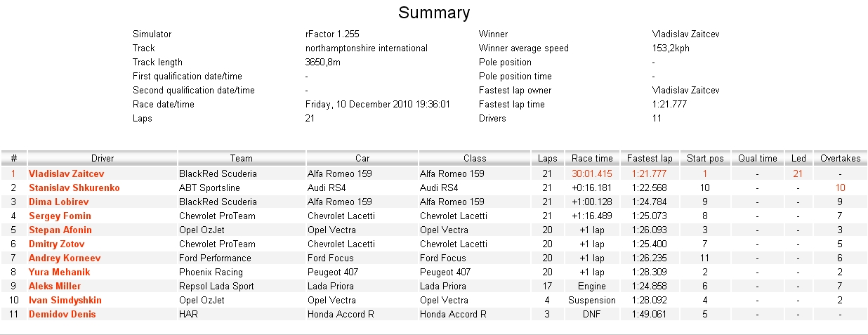The image size is (868, 335).
Task: Open Andrey Korneev driver link
Action: pos(65,258)
